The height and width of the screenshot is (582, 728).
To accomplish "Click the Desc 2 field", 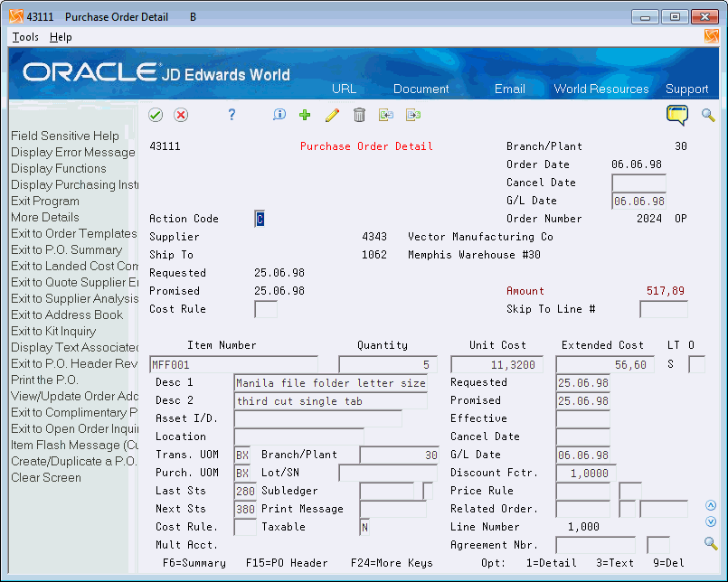I will pyautogui.click(x=331, y=401).
